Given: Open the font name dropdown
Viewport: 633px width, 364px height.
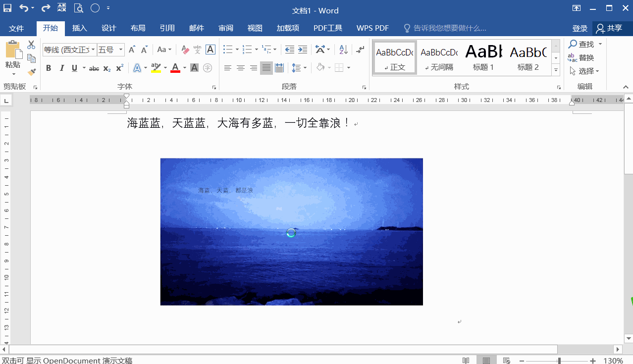Looking at the screenshot, I should click(x=93, y=50).
